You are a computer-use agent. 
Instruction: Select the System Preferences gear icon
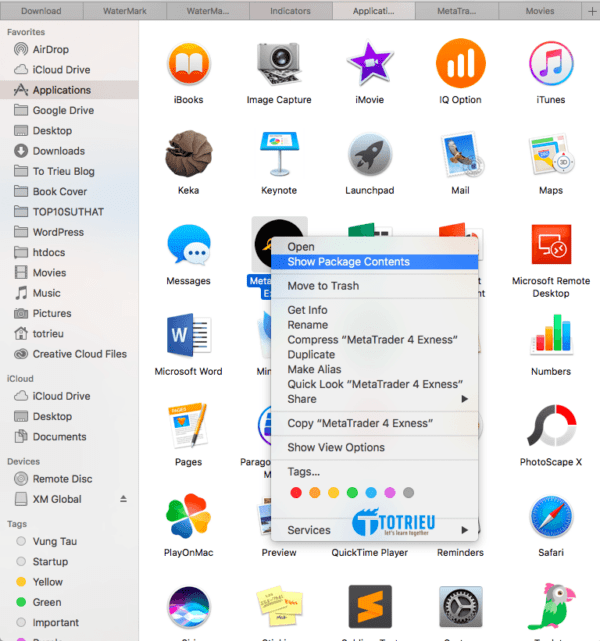point(461,606)
